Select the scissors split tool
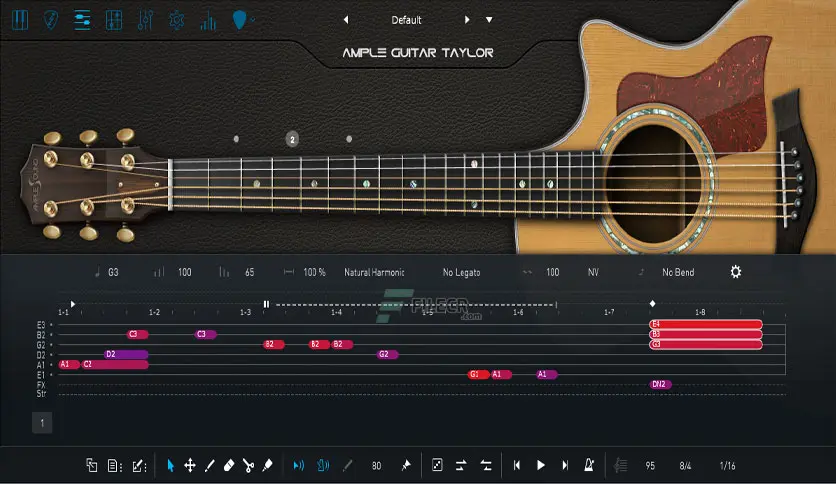The width and height of the screenshot is (836, 484). [x=248, y=465]
